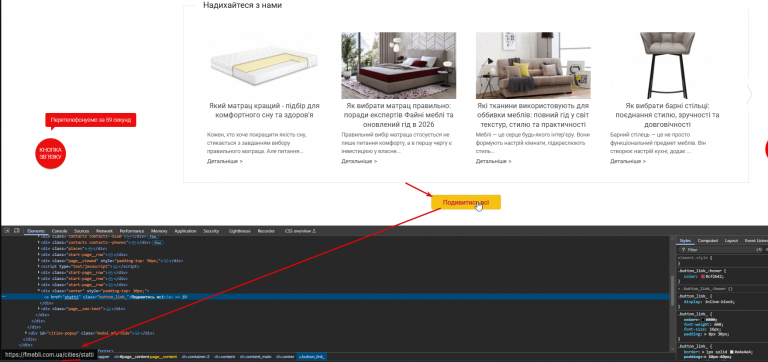Switch to the Elements tab
This screenshot has height=362, width=768.
(x=36, y=231)
